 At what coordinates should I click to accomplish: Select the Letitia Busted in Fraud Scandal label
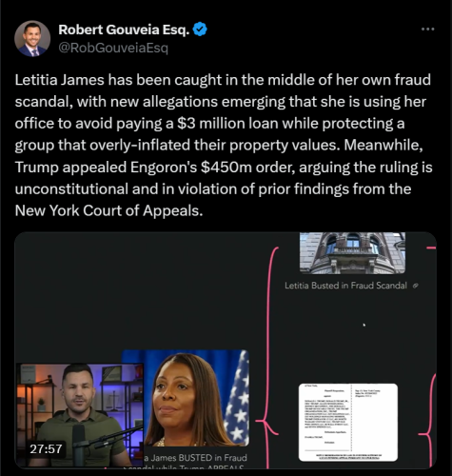345,286
